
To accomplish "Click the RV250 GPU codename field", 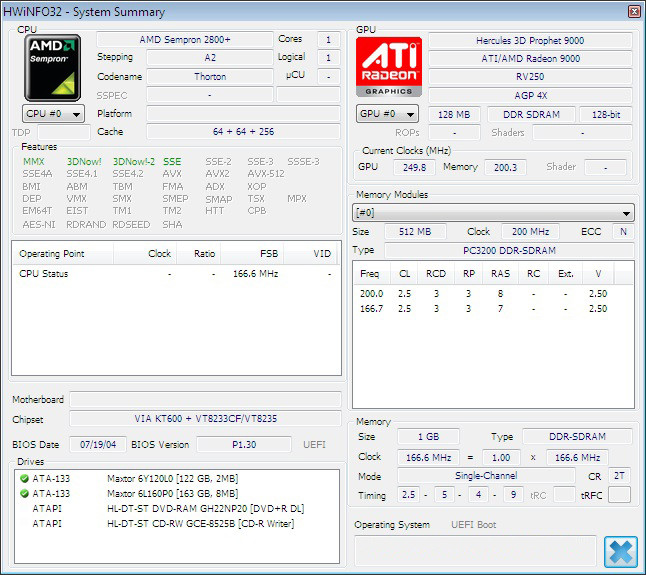I will pos(530,77).
